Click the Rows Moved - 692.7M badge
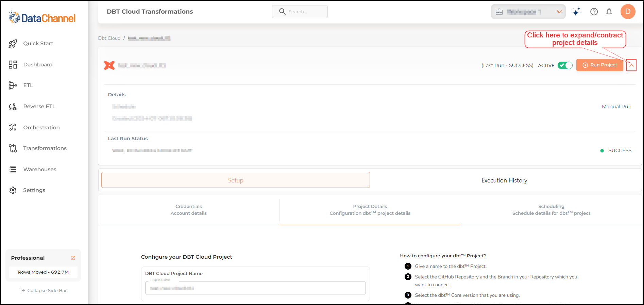 (x=44, y=272)
